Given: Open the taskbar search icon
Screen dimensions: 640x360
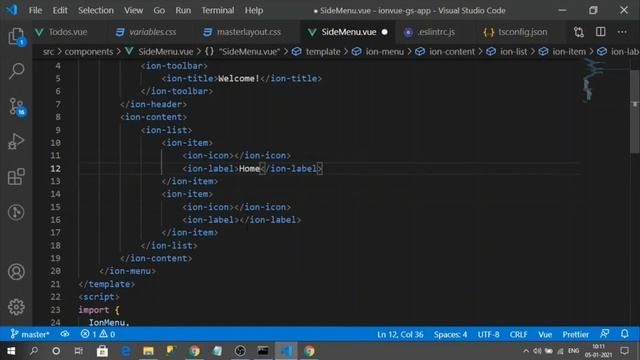Looking at the screenshot, I should [x=34, y=351].
